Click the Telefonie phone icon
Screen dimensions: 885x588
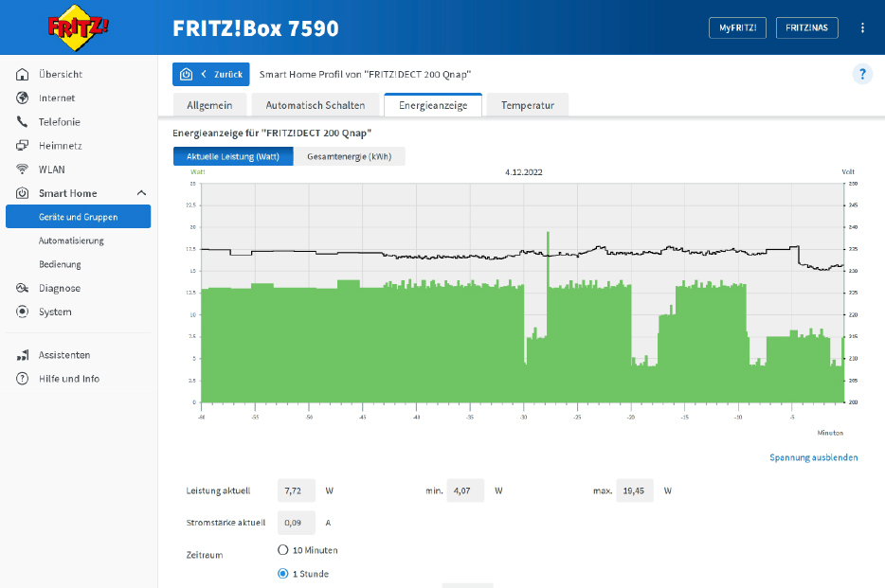pos(22,121)
